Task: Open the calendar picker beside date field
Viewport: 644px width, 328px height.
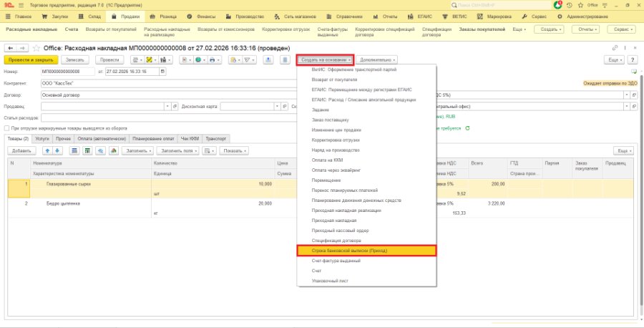Action: click(163, 71)
